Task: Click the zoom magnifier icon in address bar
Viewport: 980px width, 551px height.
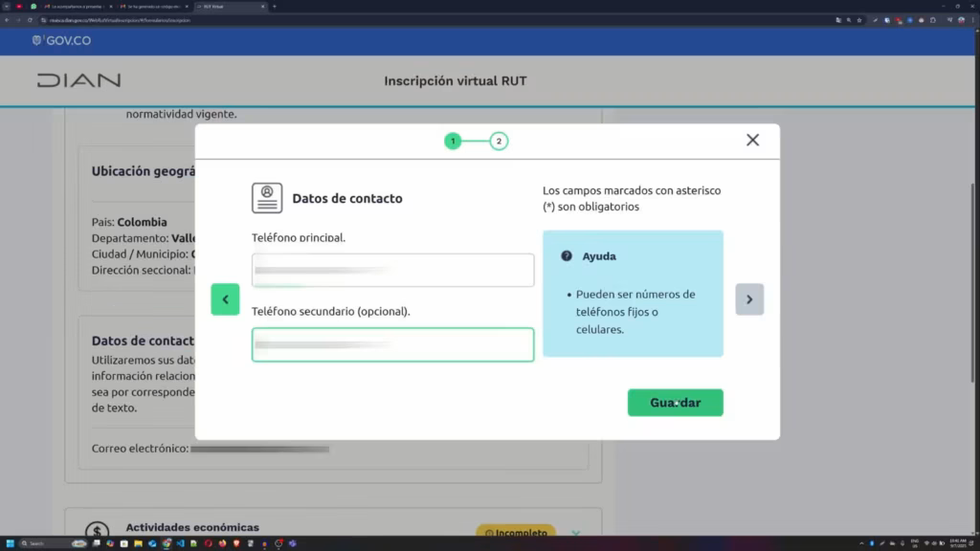Action: (x=849, y=20)
